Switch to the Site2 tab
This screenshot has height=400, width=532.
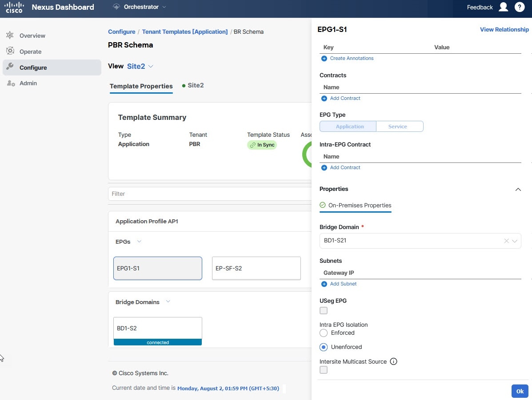pyautogui.click(x=193, y=85)
